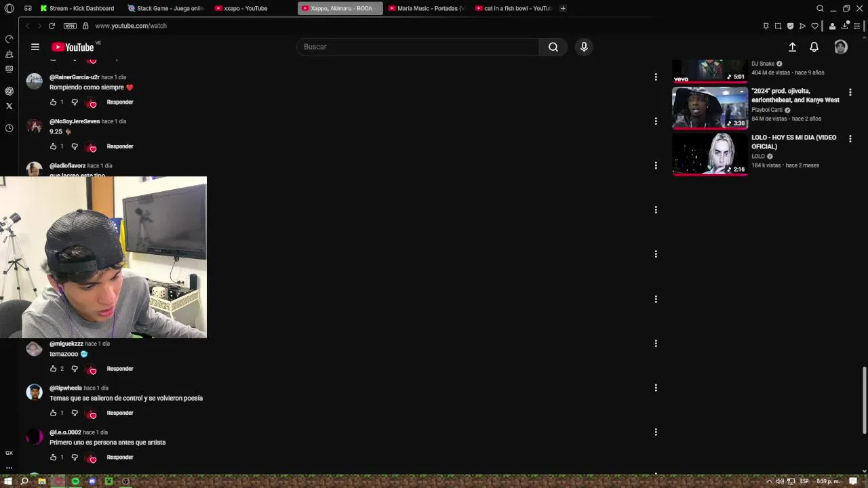This screenshot has width=868, height=488.
Task: Open options menu for @RainerGarcia-u2r comment
Action: 656,77
